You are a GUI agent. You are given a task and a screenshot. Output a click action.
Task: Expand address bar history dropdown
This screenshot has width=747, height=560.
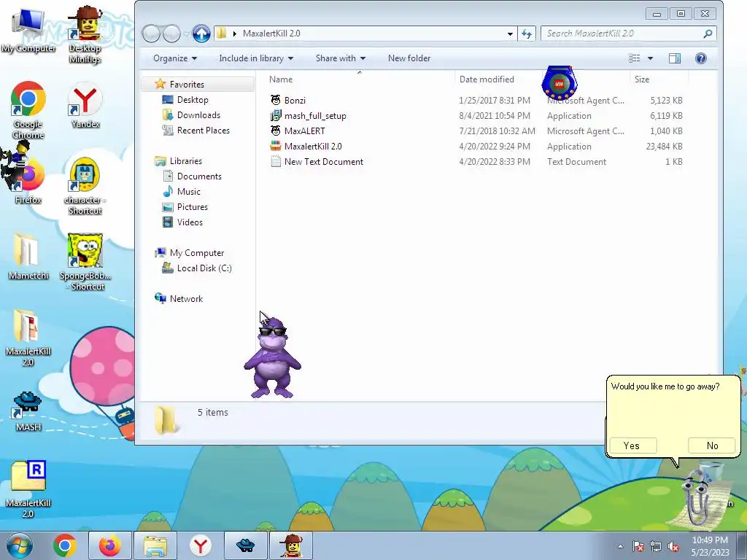pyautogui.click(x=510, y=34)
